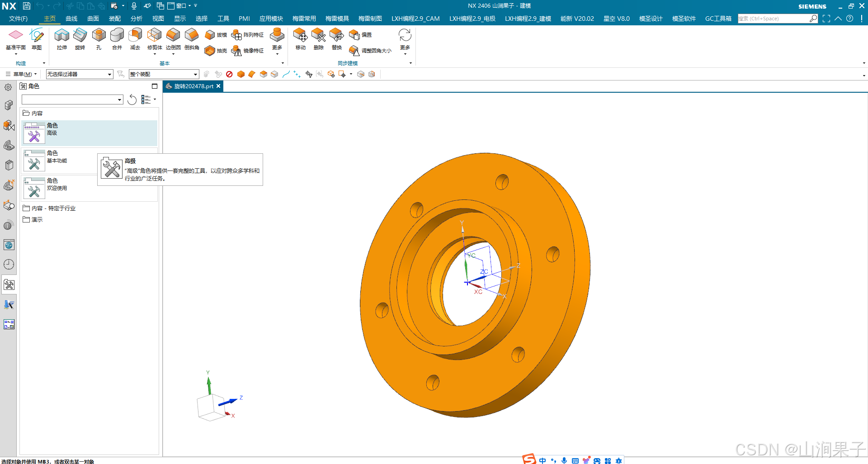868x464 pixels.
Task: Open the 窗口 window dropdown
Action: [179, 6]
